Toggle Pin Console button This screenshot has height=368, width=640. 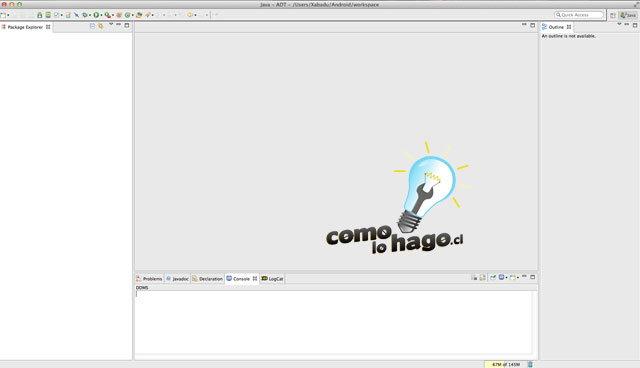coord(493,277)
